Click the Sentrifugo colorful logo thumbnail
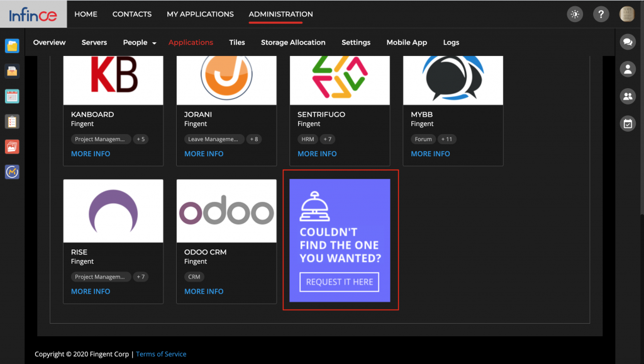 [x=340, y=80]
